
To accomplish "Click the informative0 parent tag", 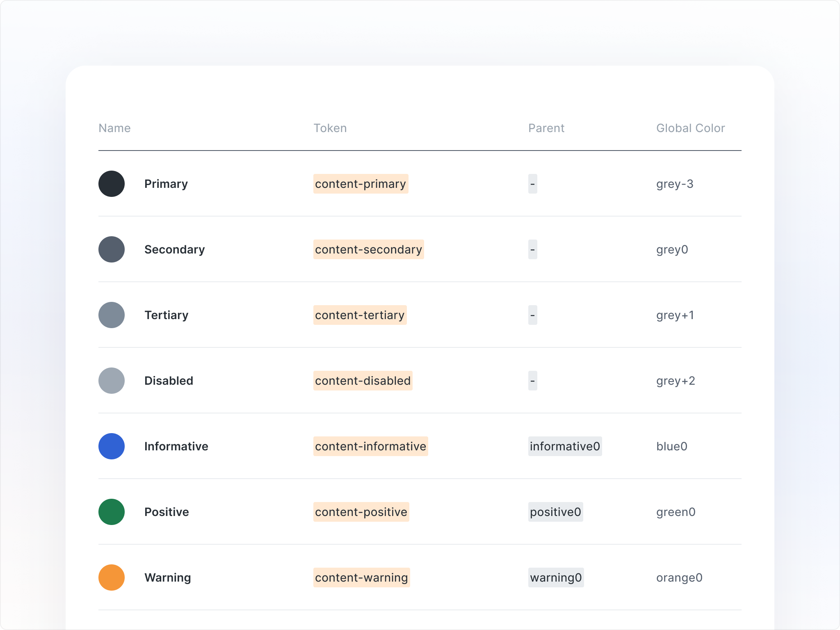I will pyautogui.click(x=565, y=446).
